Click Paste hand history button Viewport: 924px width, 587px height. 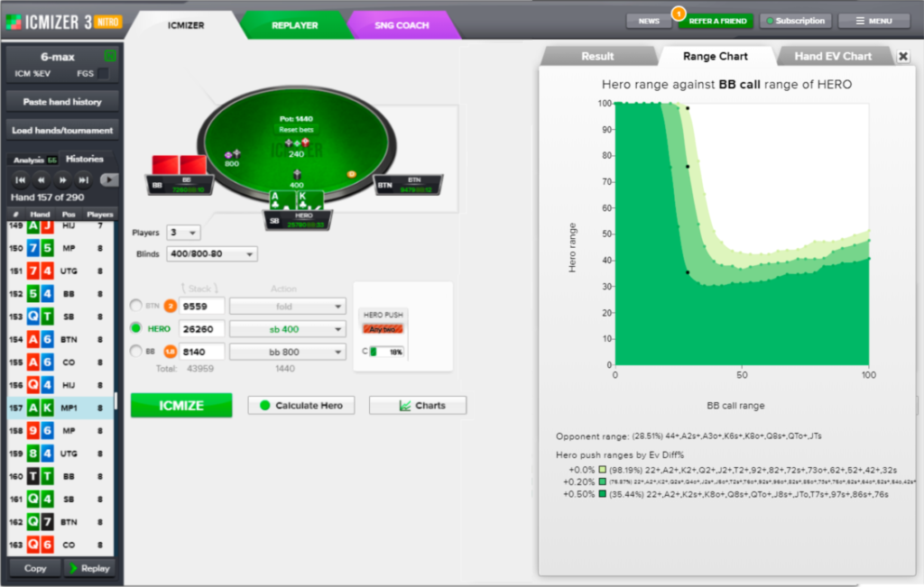(x=62, y=102)
